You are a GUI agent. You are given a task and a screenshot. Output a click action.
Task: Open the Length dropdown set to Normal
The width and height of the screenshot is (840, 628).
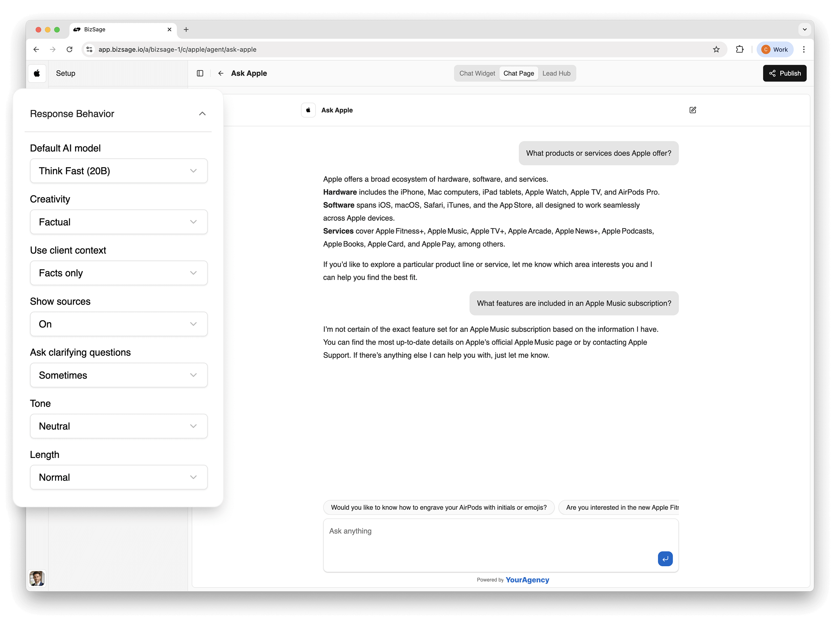pos(118,477)
